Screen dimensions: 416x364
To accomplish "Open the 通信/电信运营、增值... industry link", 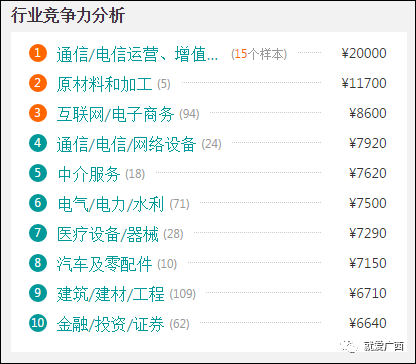I will (137, 54).
